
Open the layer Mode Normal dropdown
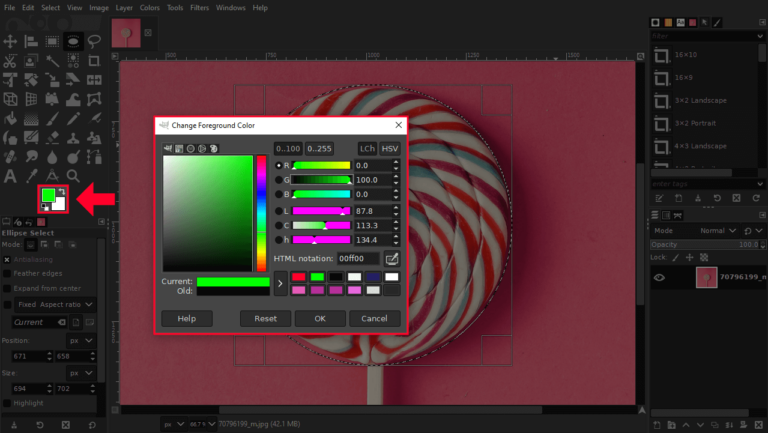[716, 230]
